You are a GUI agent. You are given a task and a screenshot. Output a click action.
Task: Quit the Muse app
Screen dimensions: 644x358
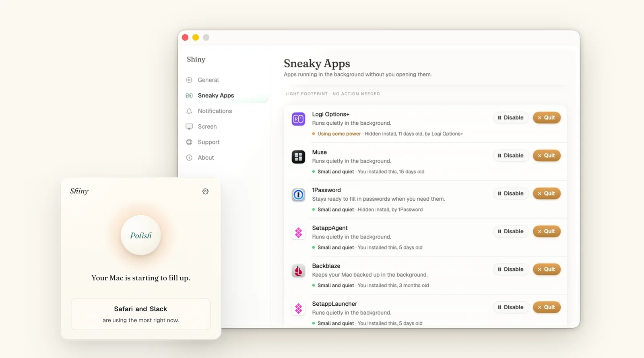point(547,156)
